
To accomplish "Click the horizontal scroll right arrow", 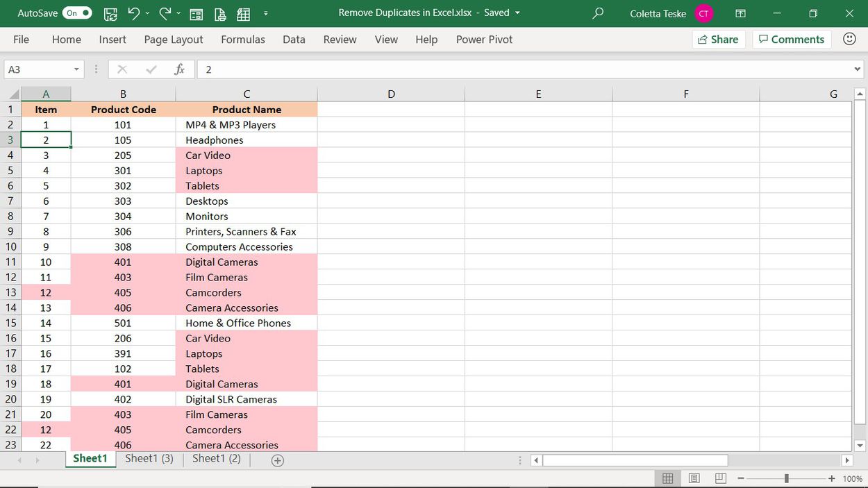I will click(x=846, y=460).
